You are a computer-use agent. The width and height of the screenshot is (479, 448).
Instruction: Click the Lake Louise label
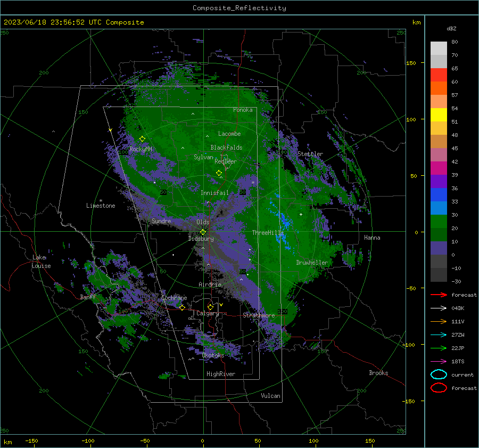pos(41,262)
